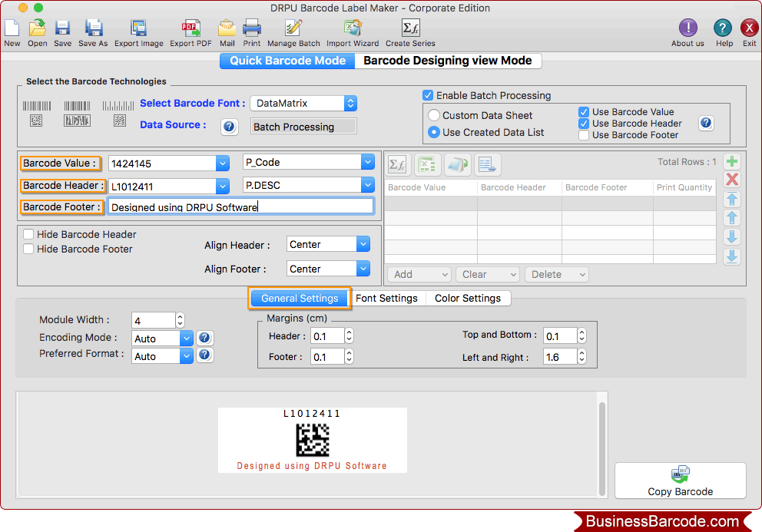Open the About us info
This screenshot has height=532, width=762.
687,28
